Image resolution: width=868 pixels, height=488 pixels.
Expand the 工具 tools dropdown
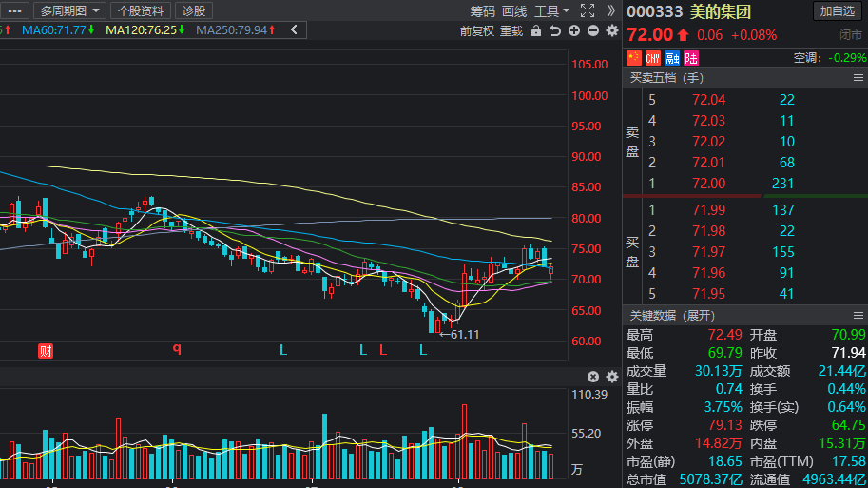point(551,10)
